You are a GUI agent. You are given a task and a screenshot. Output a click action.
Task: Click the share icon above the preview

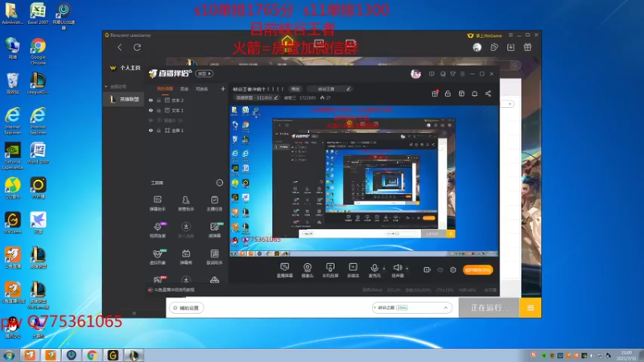488,93
